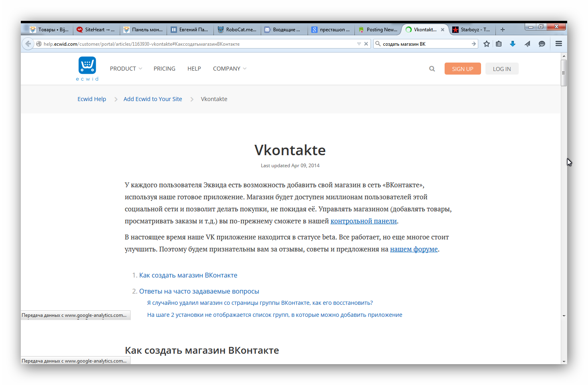
Task: Click the globe site identity icon
Action: click(x=39, y=44)
